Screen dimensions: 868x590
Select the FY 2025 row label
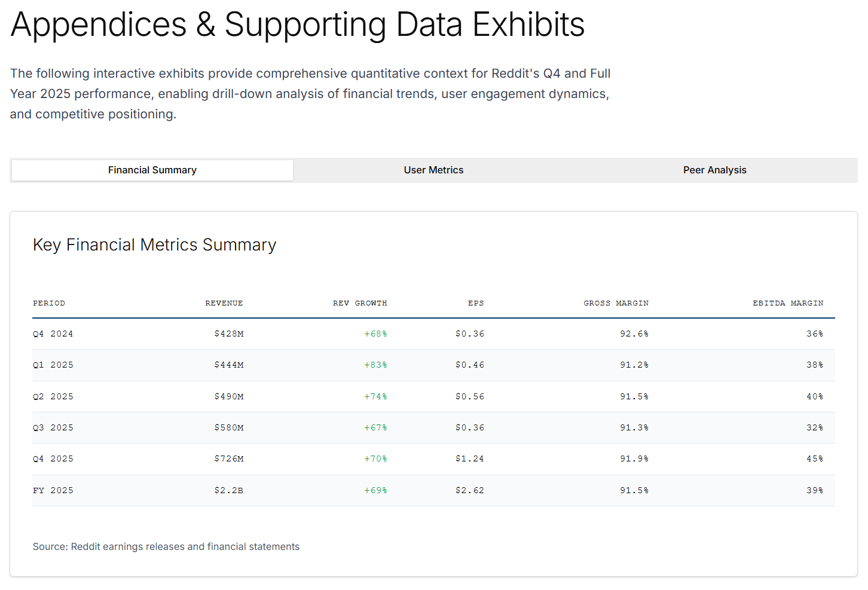[x=53, y=490]
